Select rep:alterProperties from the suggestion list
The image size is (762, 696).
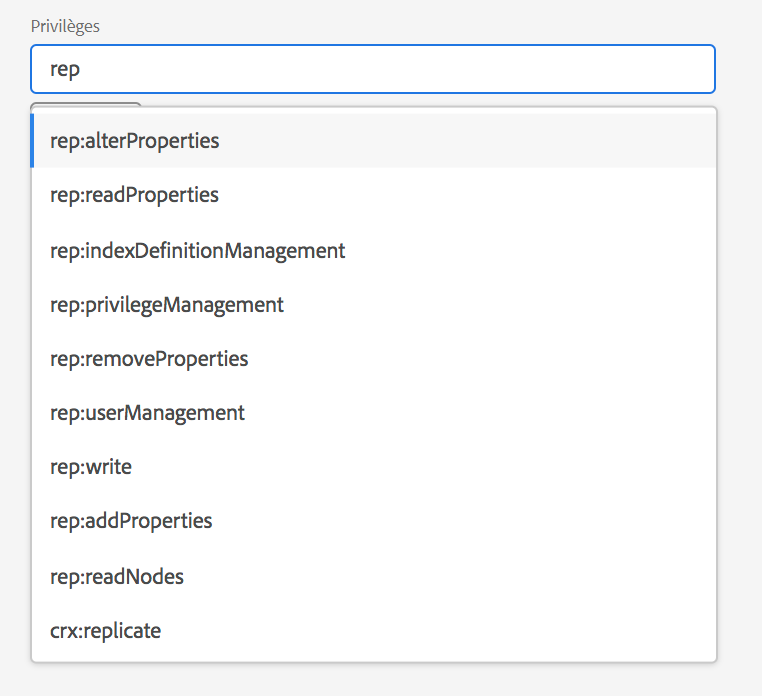click(135, 141)
